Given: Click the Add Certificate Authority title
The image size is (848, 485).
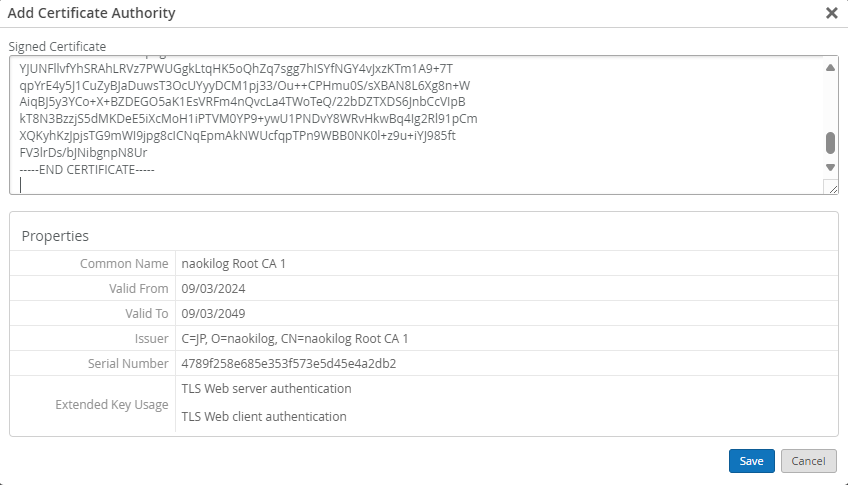Looking at the screenshot, I should 91,13.
